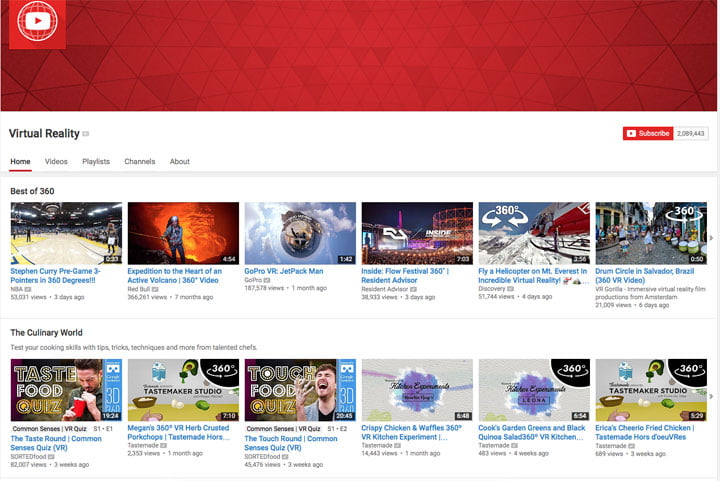Click the Subscribe button

[x=648, y=134]
